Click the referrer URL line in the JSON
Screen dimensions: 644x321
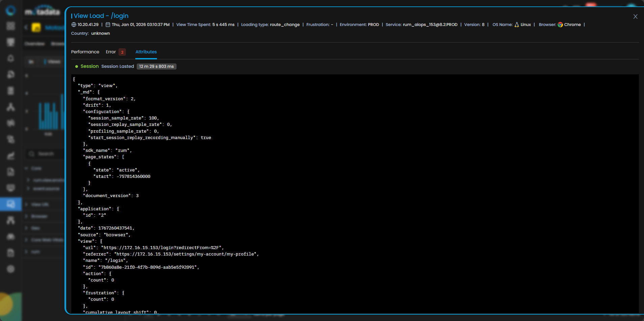(171, 254)
